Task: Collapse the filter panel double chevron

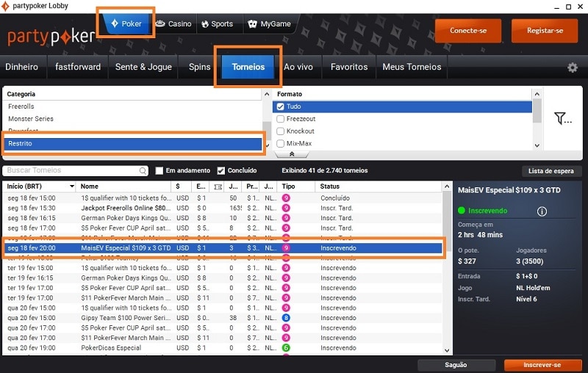Action: [x=292, y=154]
